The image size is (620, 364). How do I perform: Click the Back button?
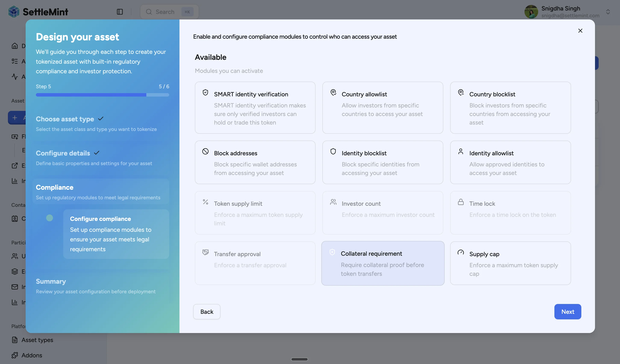pyautogui.click(x=206, y=312)
